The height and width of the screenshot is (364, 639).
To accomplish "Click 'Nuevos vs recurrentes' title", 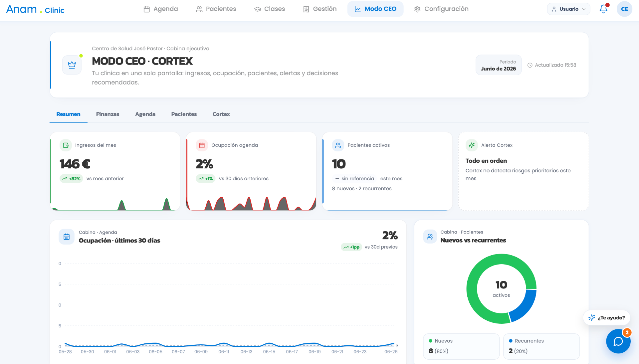I will [473, 240].
